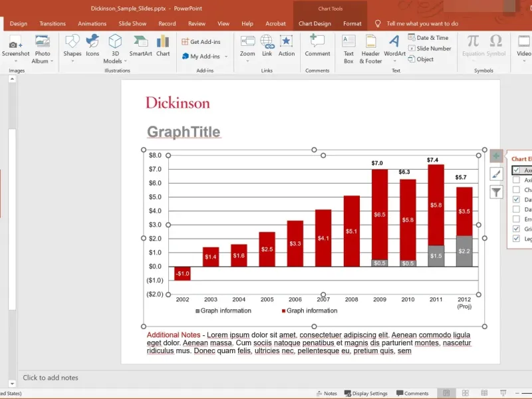Screen dimensions: 532x399
Task: Insert an Object
Action: pyautogui.click(x=421, y=59)
